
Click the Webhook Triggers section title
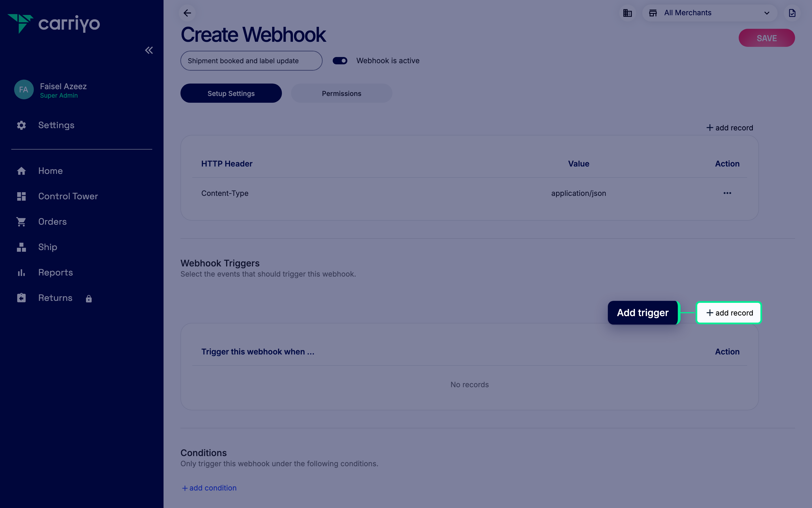coord(220,263)
